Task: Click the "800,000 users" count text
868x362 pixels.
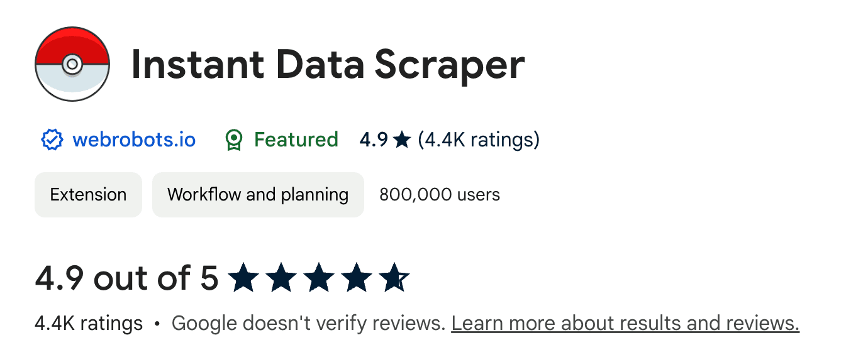Action: click(440, 195)
